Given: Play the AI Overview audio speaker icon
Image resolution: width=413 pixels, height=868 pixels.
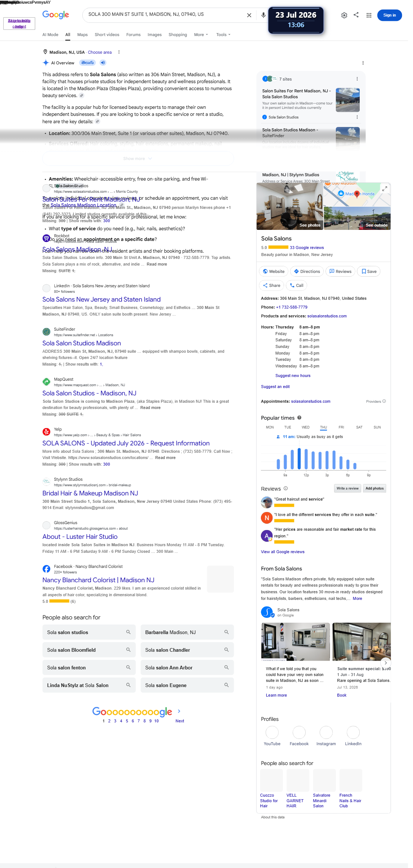Looking at the screenshot, I should (103, 63).
